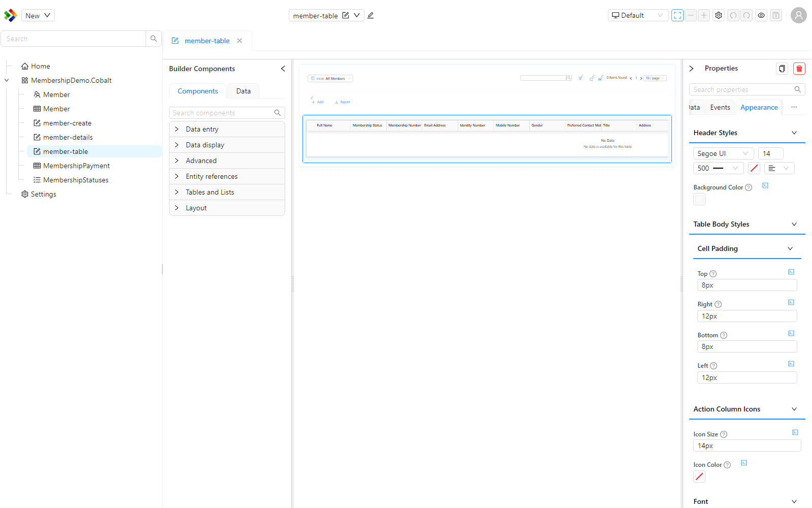Toggle code mode for Bottom padding

coord(791,333)
